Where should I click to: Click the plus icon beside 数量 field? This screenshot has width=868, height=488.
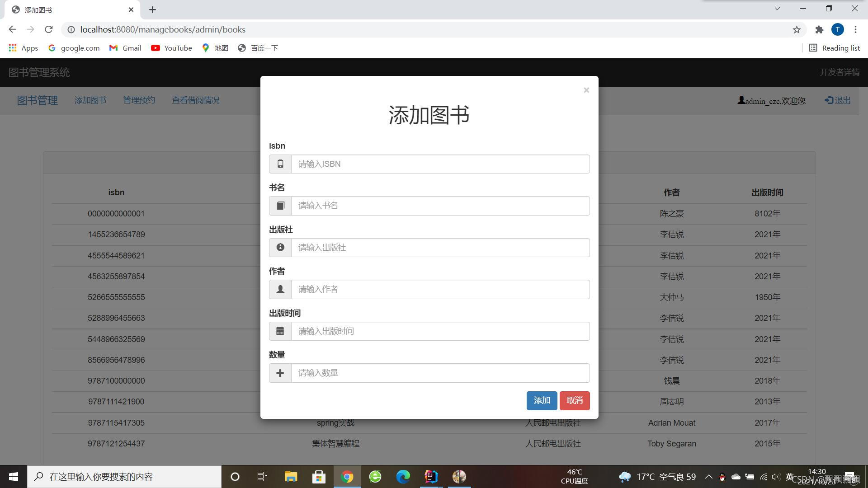pos(280,373)
